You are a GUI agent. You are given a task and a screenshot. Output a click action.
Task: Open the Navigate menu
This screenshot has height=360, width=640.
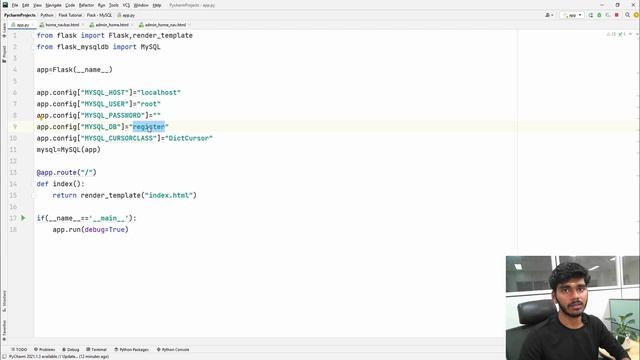click(x=53, y=5)
